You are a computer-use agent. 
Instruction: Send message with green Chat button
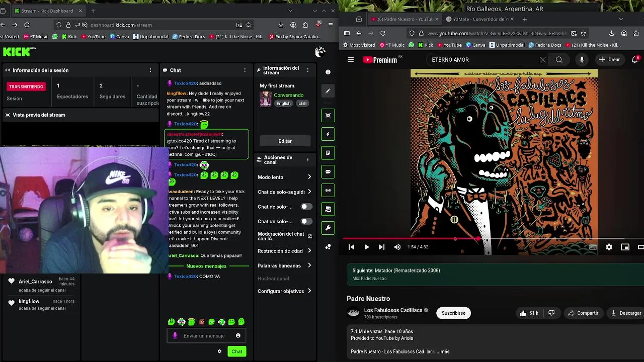click(236, 351)
